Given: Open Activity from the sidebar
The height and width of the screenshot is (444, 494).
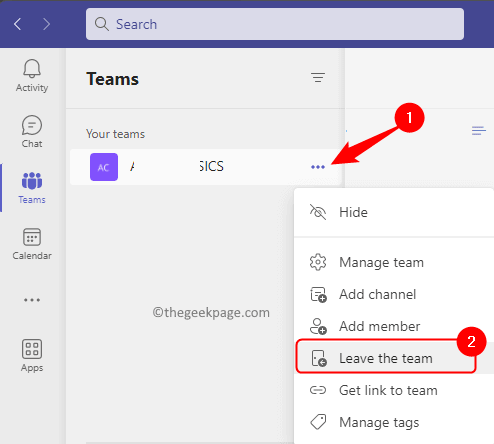Looking at the screenshot, I should (32, 76).
